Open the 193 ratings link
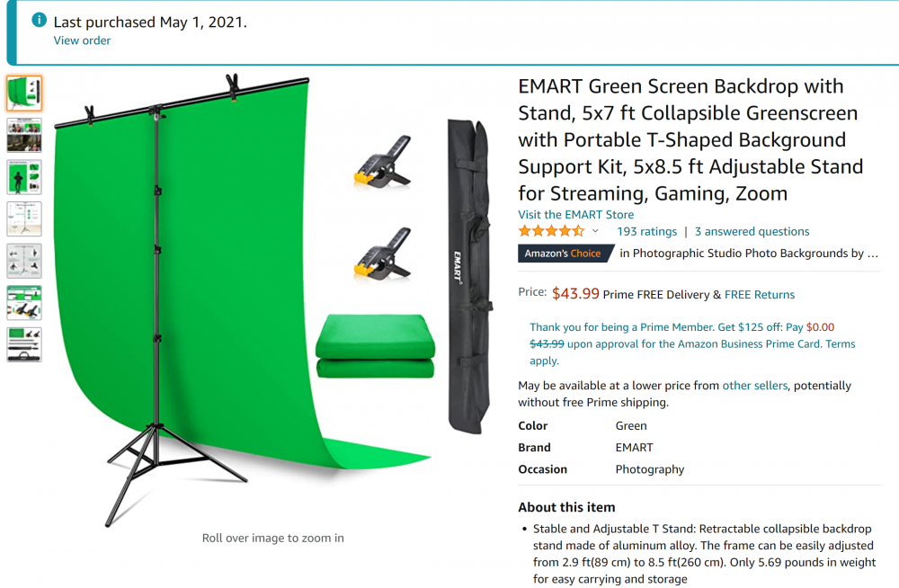Screen dimensions: 899x588 [646, 231]
